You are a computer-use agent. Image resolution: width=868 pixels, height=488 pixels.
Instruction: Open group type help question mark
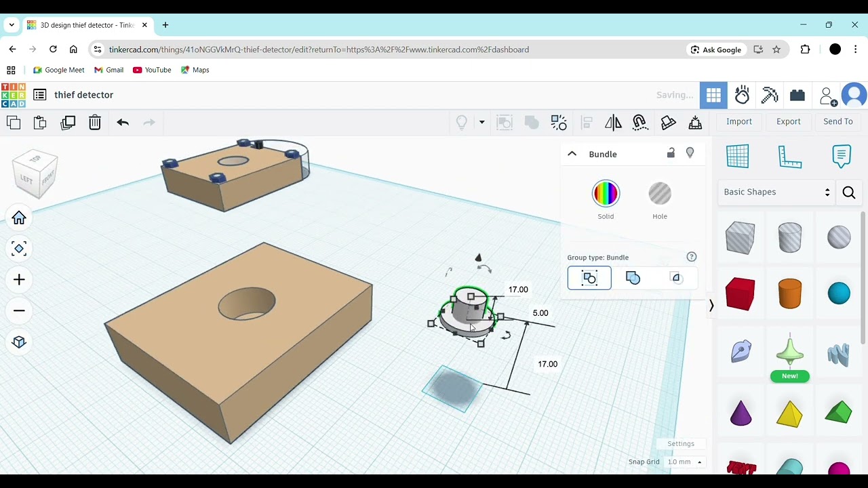692,257
